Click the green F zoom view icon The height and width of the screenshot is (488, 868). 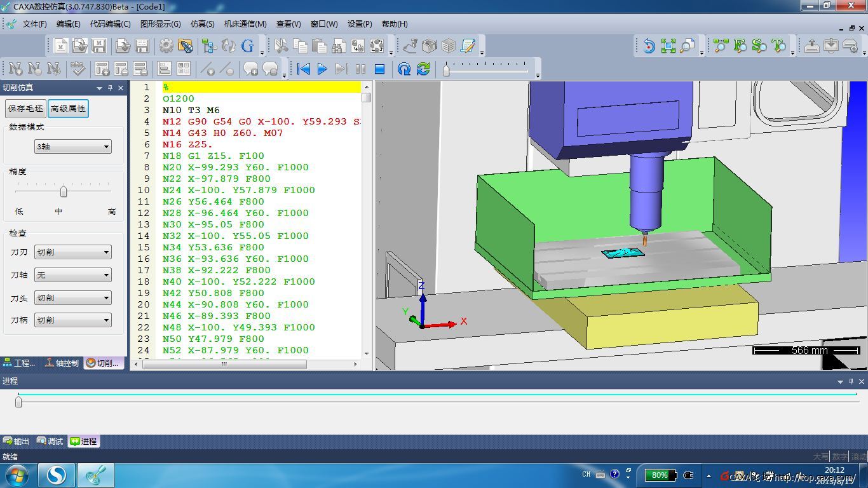[x=740, y=46]
